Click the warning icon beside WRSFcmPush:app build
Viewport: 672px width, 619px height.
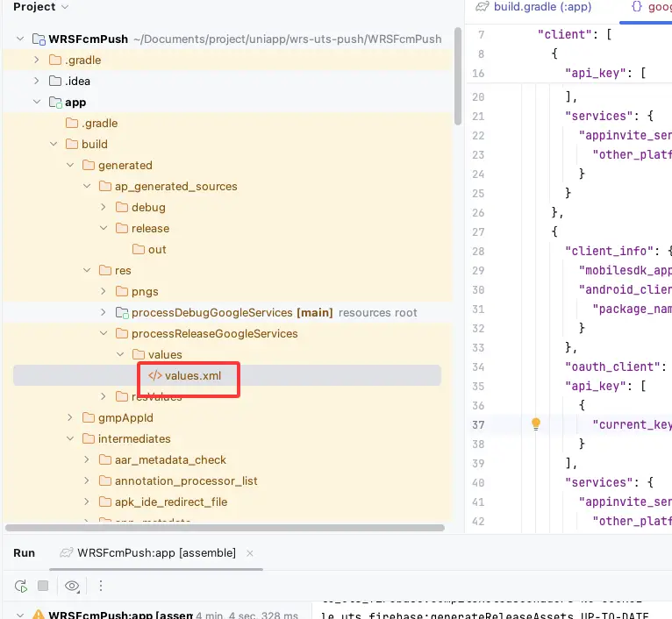37,615
